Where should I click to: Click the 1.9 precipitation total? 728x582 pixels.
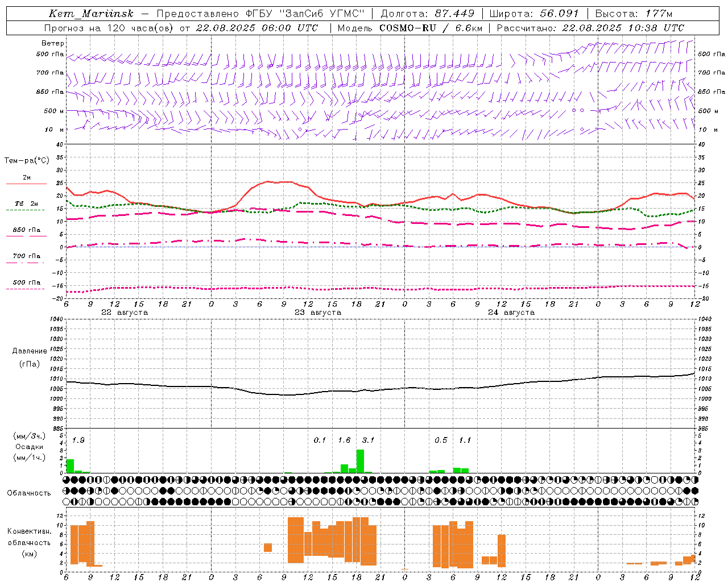click(78, 440)
